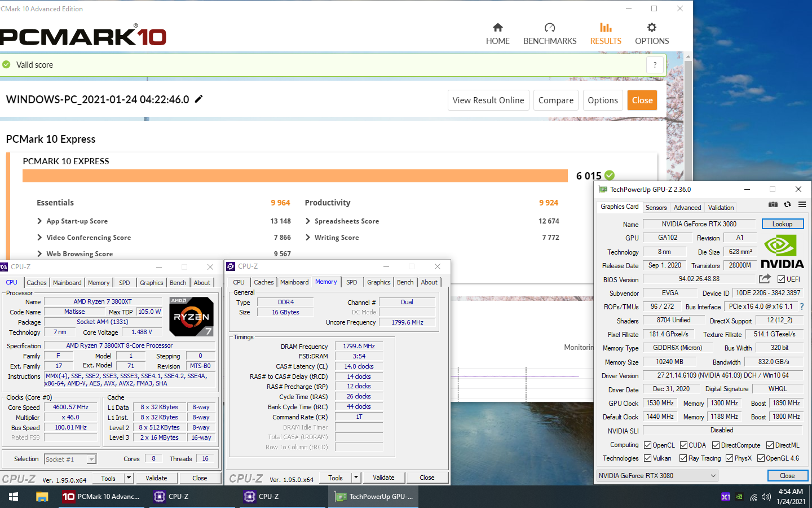This screenshot has width=812, height=508.
Task: Click the GPU Name field in GPU-Z
Action: pos(699,224)
